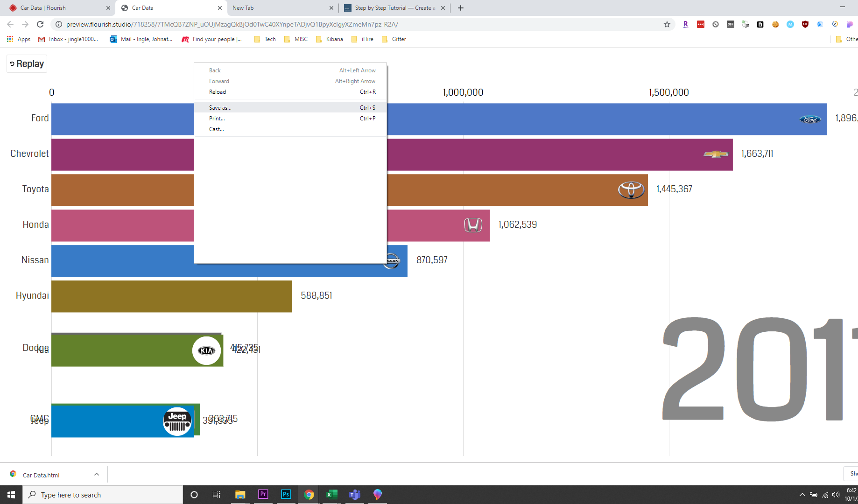Click the cookie manager extension icon

click(776, 24)
